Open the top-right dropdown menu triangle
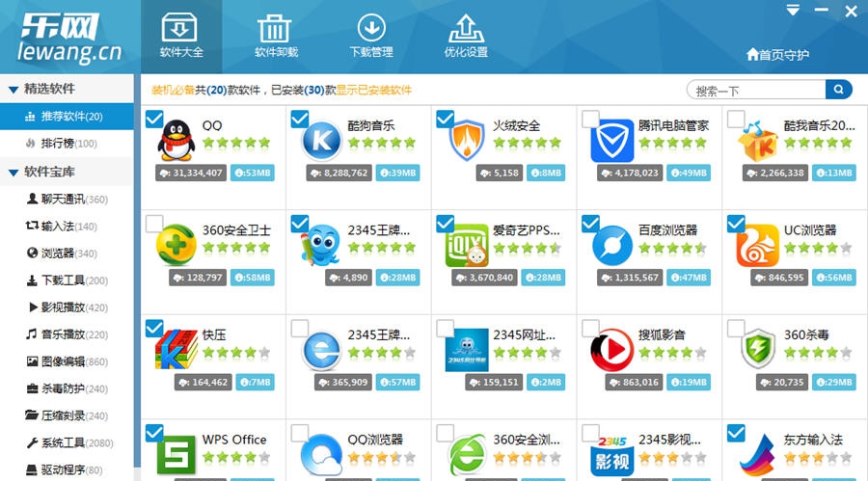Screen dimensions: 868x481 (x=793, y=11)
